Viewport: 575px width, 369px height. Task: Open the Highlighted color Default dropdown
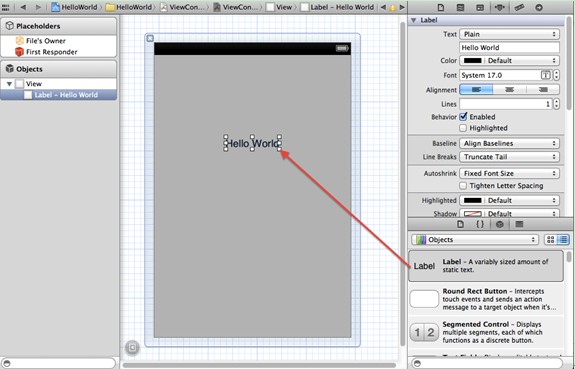click(x=509, y=201)
